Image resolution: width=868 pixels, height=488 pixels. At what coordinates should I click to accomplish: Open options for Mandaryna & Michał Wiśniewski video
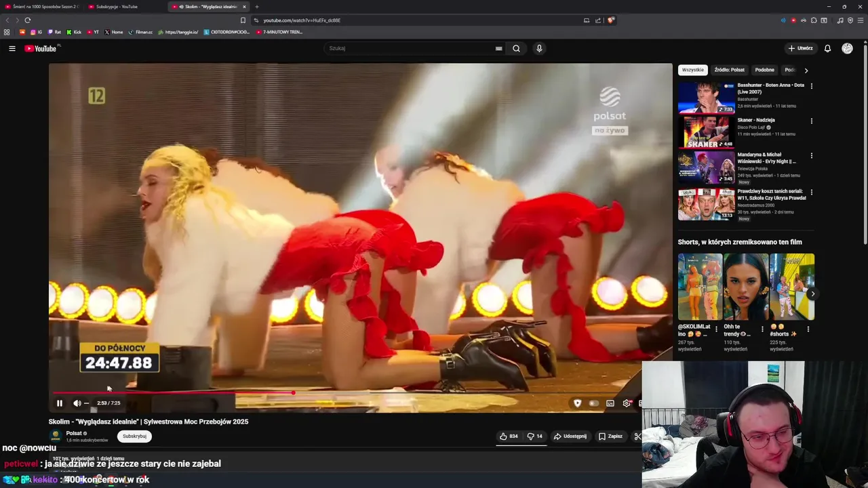click(x=811, y=155)
